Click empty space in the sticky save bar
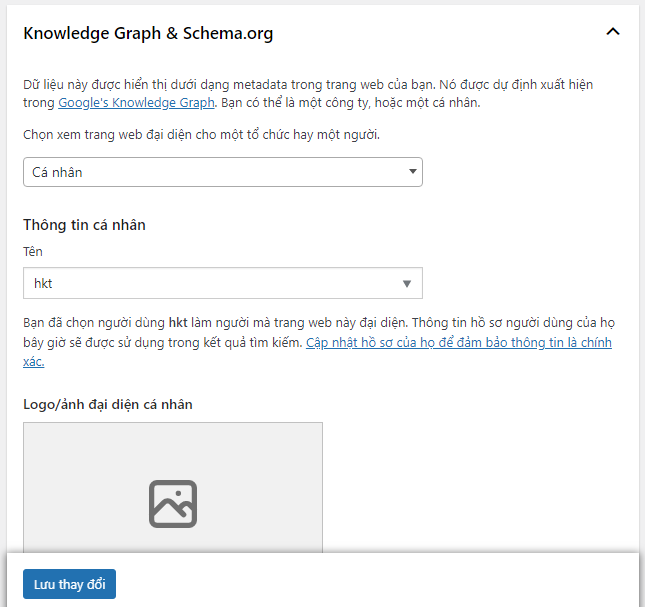The width and height of the screenshot is (645, 607). pos(380,584)
